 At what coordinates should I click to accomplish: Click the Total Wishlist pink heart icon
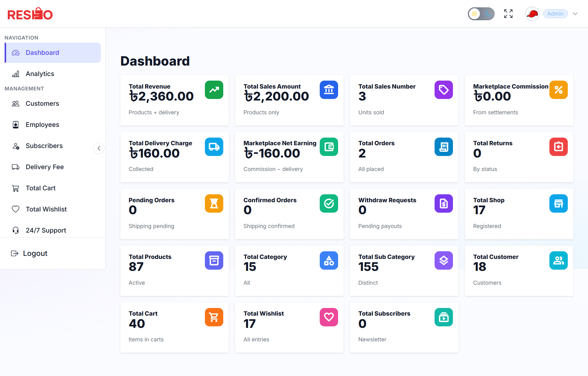pos(329,317)
